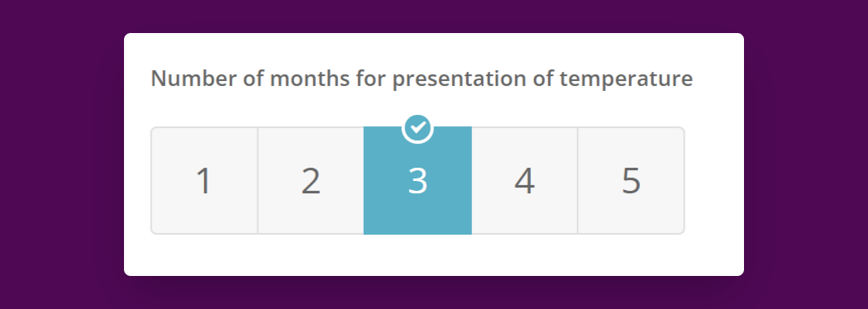Click the white checkmark badge above 3
868x309 pixels.
(417, 129)
